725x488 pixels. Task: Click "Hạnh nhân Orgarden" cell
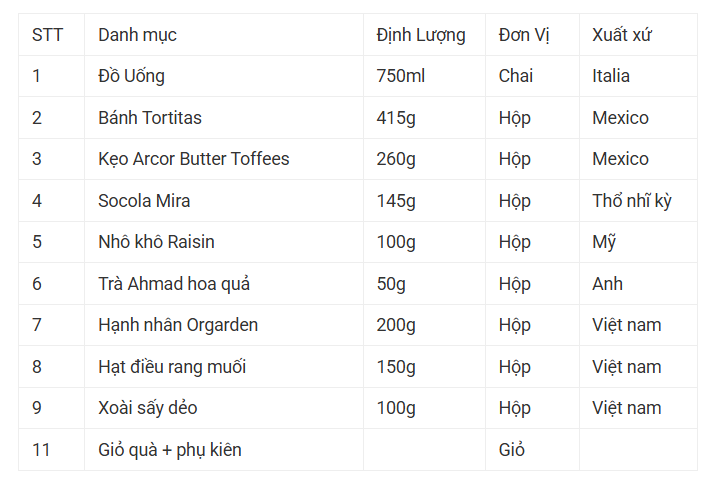coord(178,325)
